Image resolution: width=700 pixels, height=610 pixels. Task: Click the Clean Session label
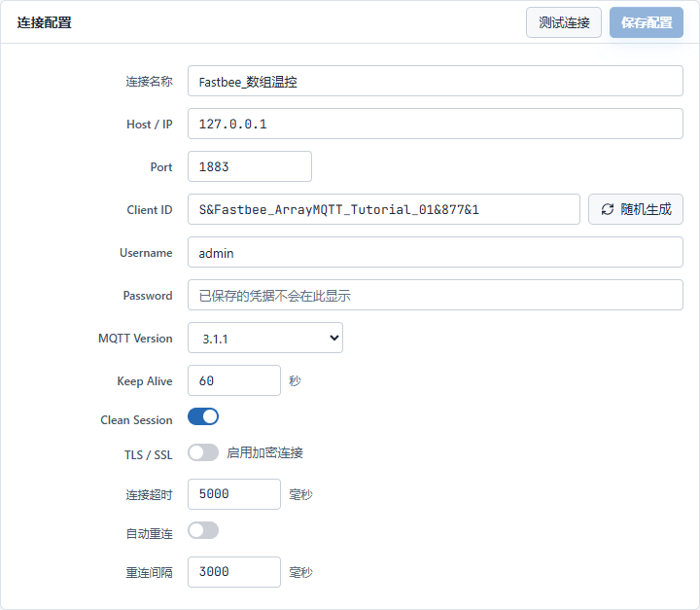point(136,420)
